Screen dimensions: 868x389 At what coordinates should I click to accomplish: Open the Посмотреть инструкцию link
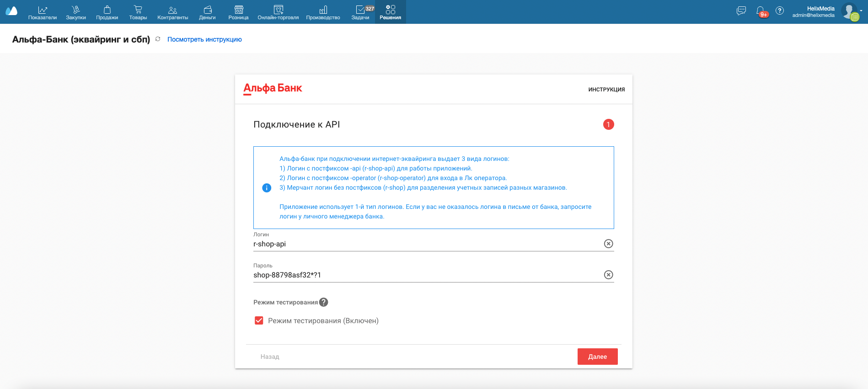(x=204, y=39)
